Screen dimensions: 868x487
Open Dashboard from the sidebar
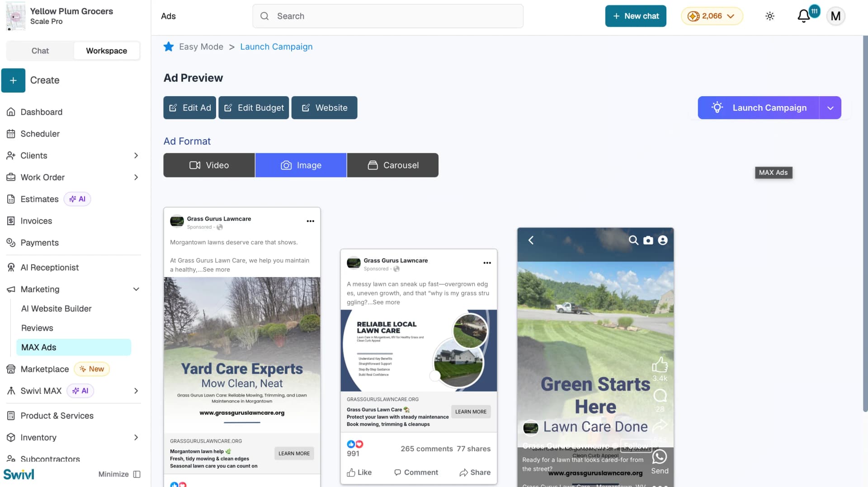(41, 112)
